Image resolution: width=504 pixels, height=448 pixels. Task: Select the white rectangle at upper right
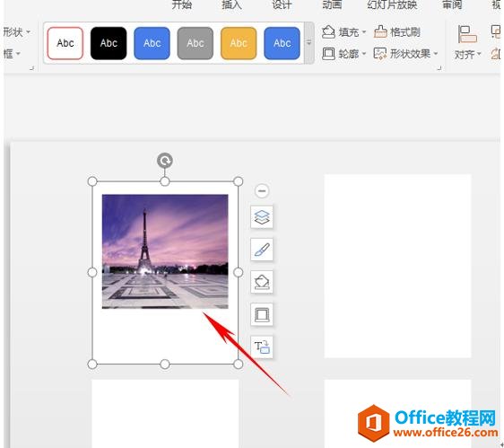click(x=397, y=266)
